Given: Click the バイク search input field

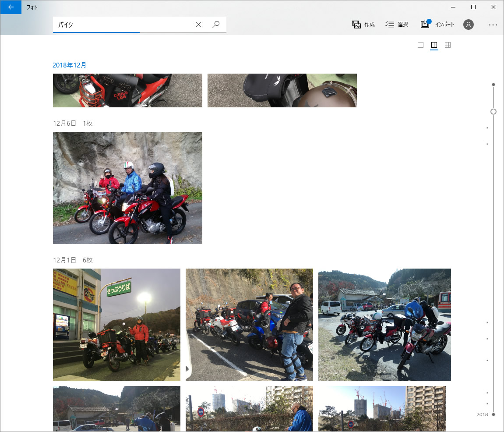Looking at the screenshot, I should [x=123, y=25].
